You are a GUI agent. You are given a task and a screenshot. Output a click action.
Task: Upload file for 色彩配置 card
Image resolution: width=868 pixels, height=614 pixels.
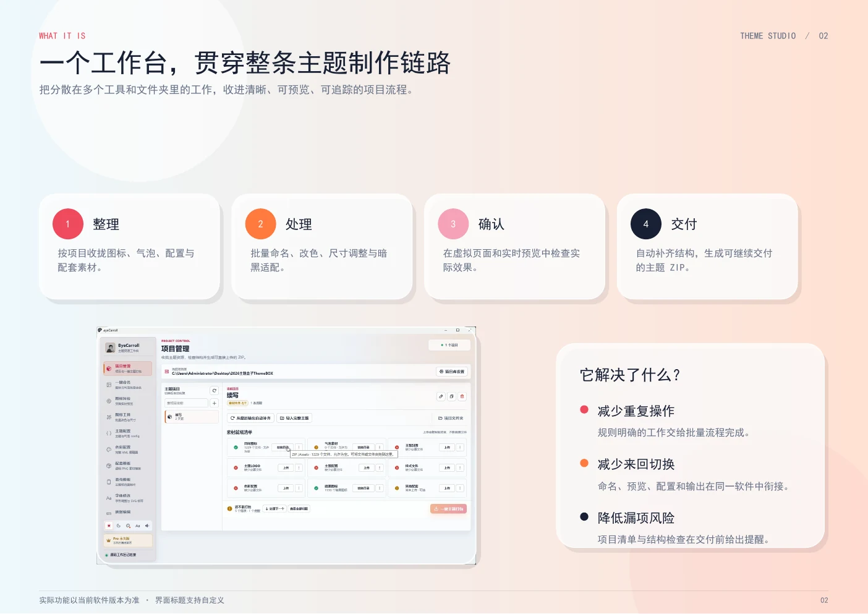click(x=286, y=488)
